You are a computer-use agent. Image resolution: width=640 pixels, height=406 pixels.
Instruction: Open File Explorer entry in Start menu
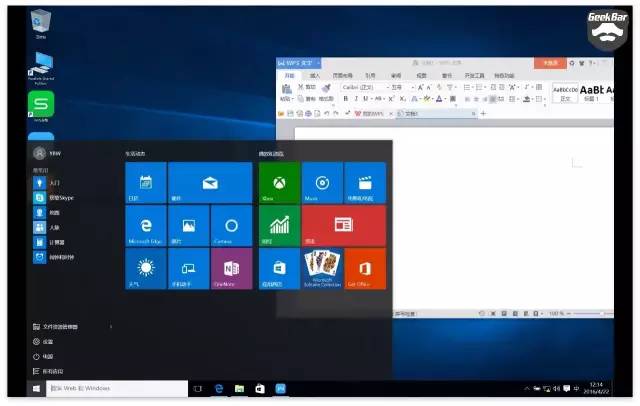tap(55, 327)
